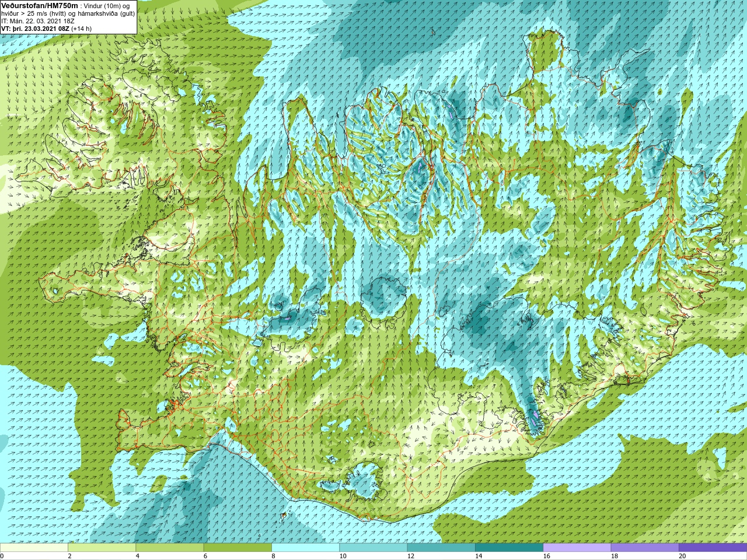Click the scale label '0'
Viewport: 747px width, 560px height.
coord(2,556)
